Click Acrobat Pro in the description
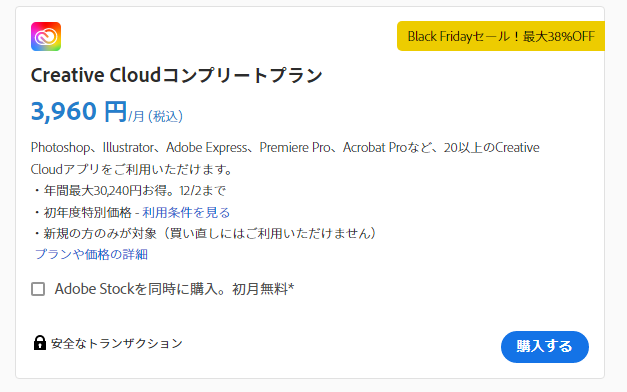 [x=375, y=148]
